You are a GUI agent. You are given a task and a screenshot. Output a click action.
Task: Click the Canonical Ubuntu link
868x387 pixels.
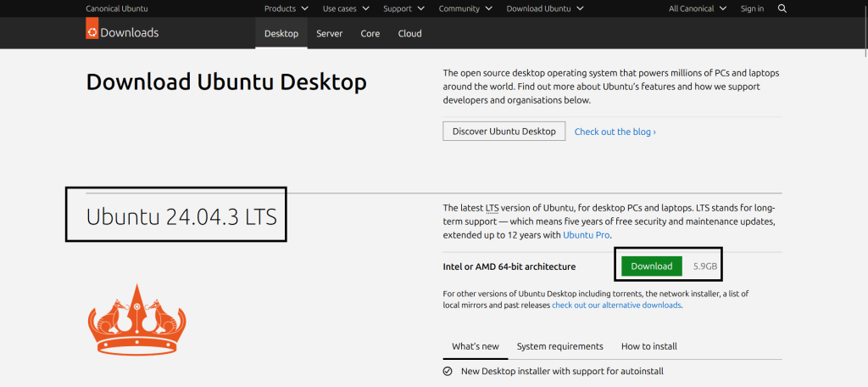(x=117, y=8)
